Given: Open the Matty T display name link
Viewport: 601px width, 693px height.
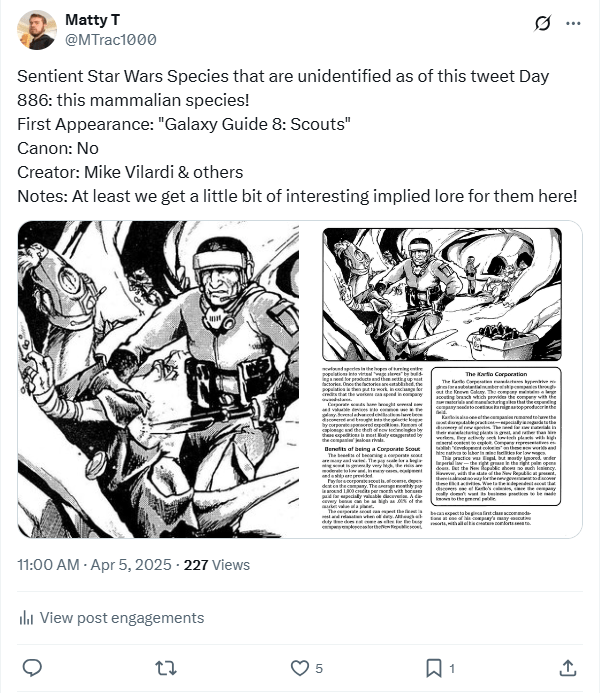Looking at the screenshot, I should point(92,20).
